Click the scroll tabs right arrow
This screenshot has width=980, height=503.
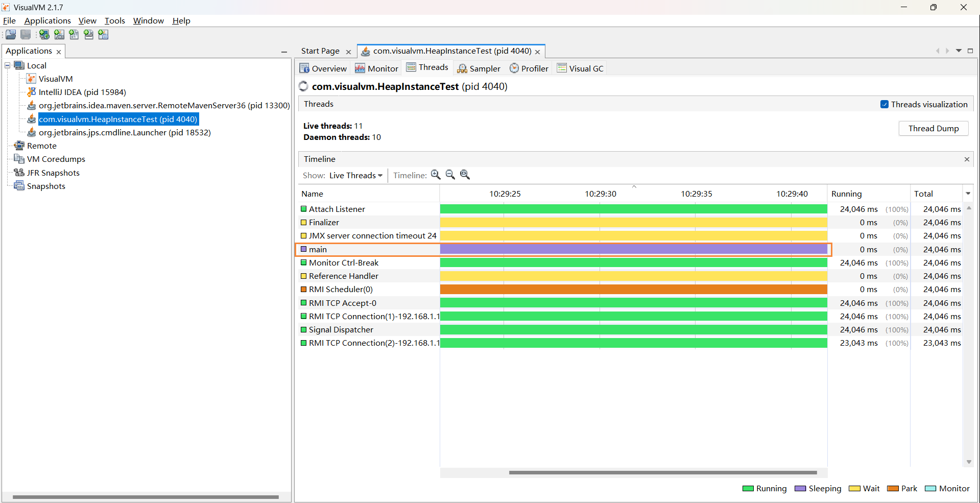[x=947, y=51]
